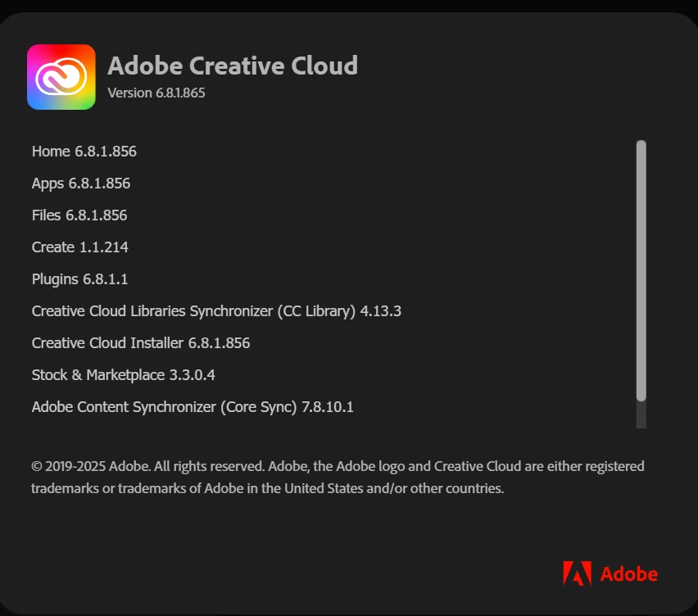Image resolution: width=698 pixels, height=616 pixels.
Task: Click the Adobe Creative Cloud title
Action: click(233, 66)
